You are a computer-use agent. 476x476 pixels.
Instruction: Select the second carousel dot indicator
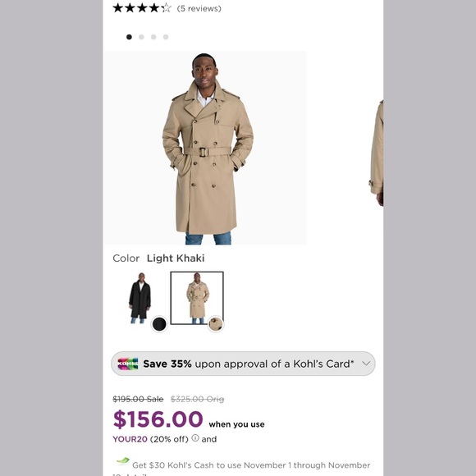(141, 37)
